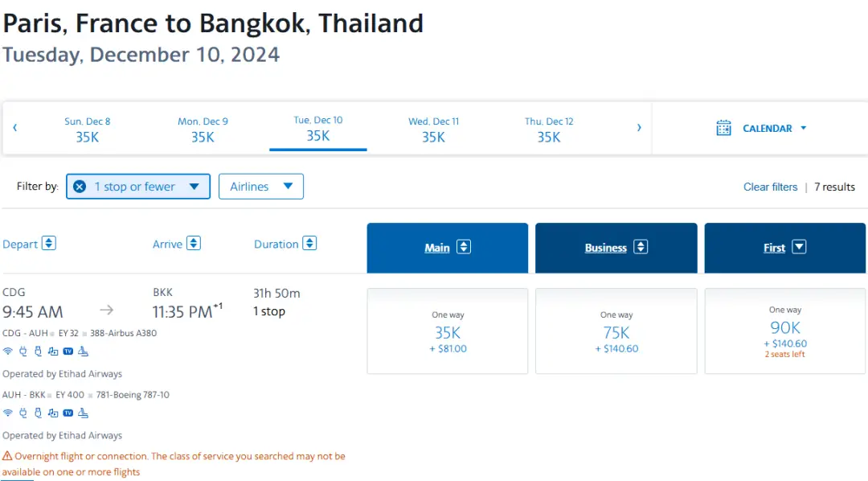Switch to the Sun, Dec 8 date tab
The width and height of the screenshot is (868, 481).
coord(88,129)
